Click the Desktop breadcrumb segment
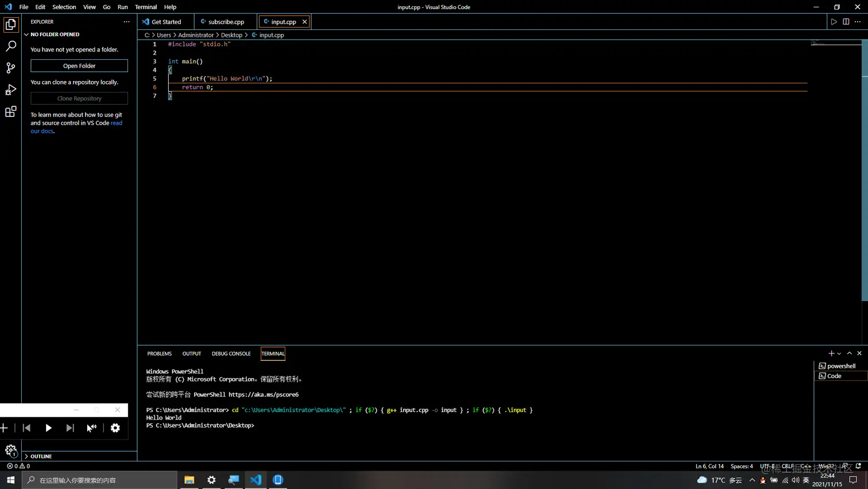The height and width of the screenshot is (489, 868). coord(231,35)
